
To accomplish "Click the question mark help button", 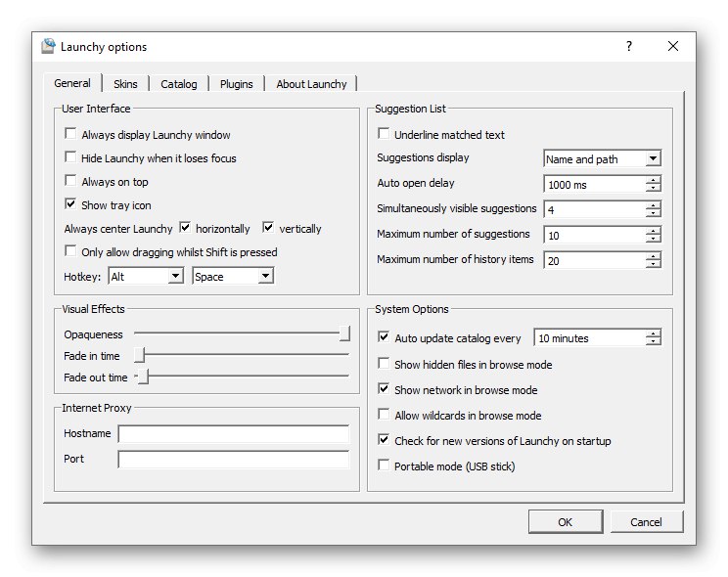I will point(628,46).
